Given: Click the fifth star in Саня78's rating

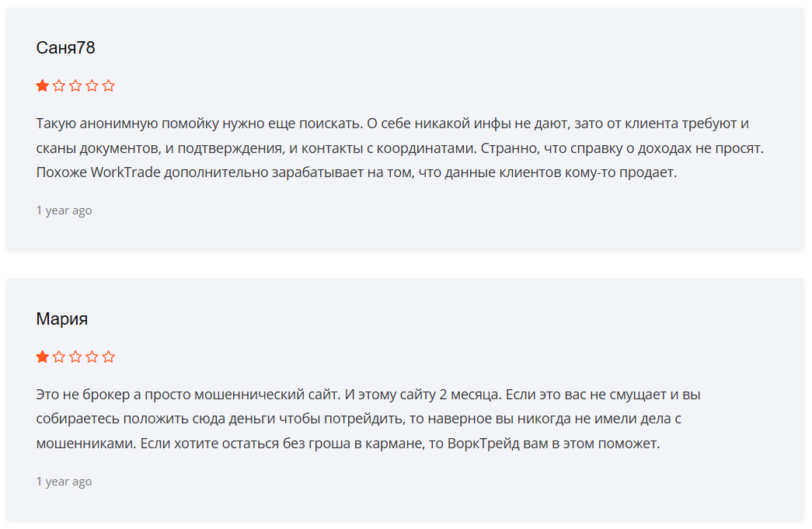Looking at the screenshot, I should 108,85.
